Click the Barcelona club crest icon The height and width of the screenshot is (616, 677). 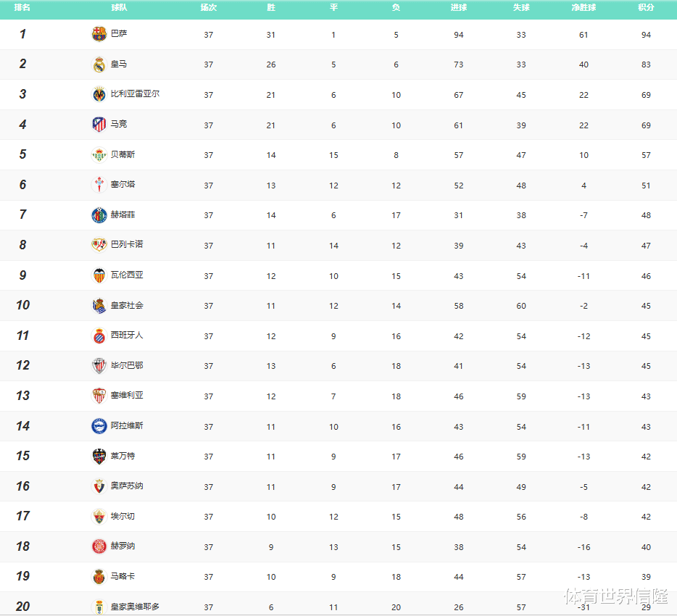click(x=99, y=34)
